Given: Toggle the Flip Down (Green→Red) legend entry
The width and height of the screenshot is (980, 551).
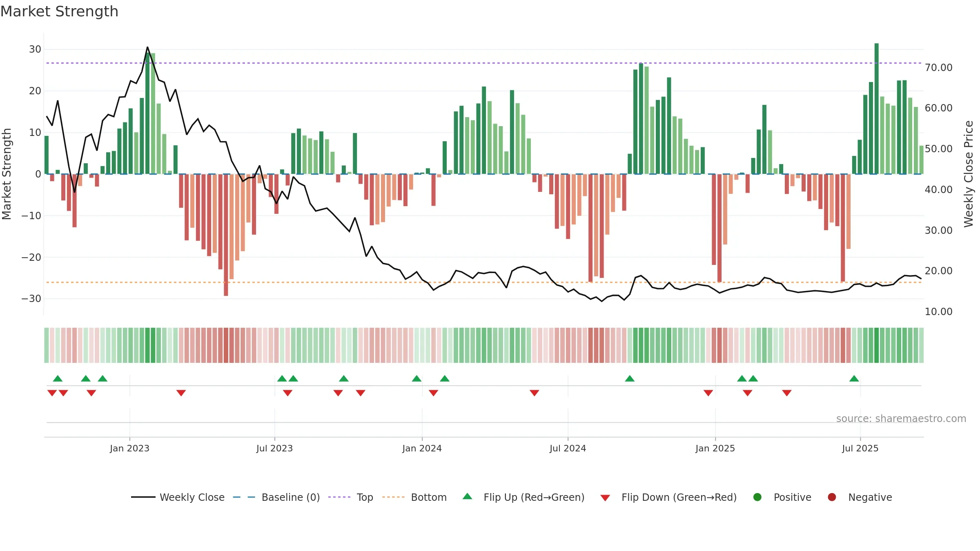Looking at the screenshot, I should (x=668, y=497).
